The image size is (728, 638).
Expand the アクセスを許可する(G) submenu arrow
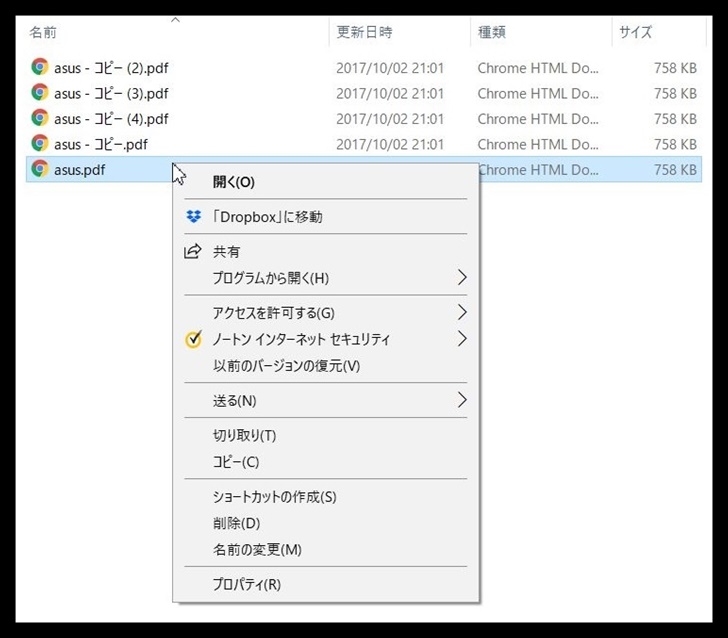click(462, 312)
